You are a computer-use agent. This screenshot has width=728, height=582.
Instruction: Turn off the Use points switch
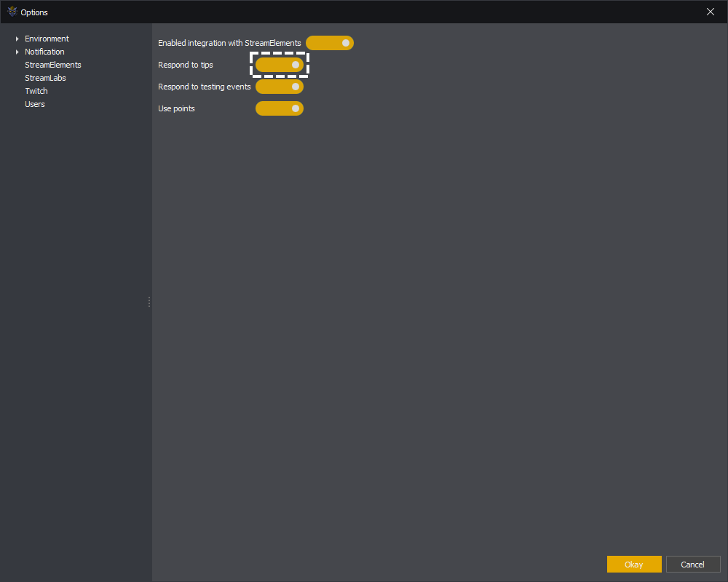point(280,108)
